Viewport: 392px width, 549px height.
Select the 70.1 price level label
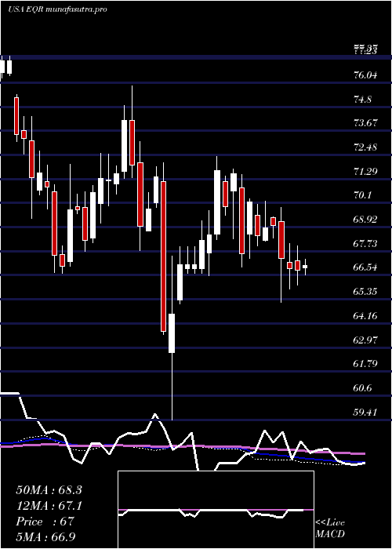click(362, 195)
